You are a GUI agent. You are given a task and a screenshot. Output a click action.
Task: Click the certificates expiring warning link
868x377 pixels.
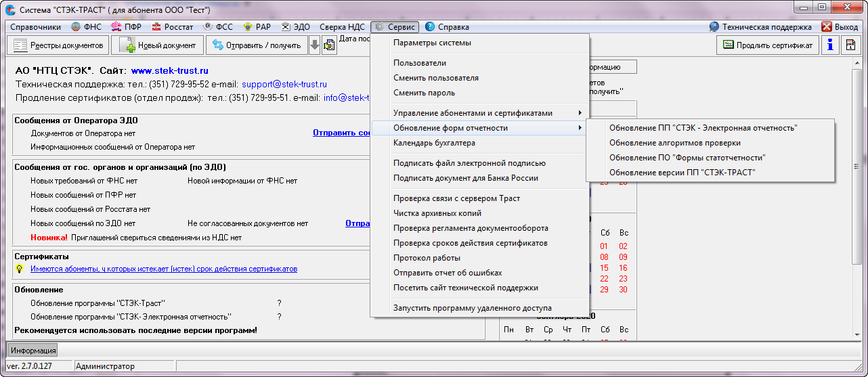click(x=164, y=269)
